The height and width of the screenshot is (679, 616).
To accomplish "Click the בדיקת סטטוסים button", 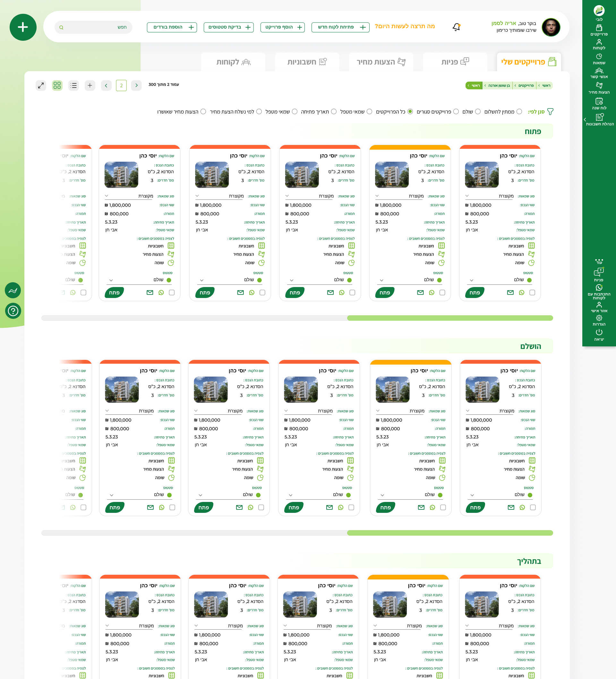I will pyautogui.click(x=228, y=27).
